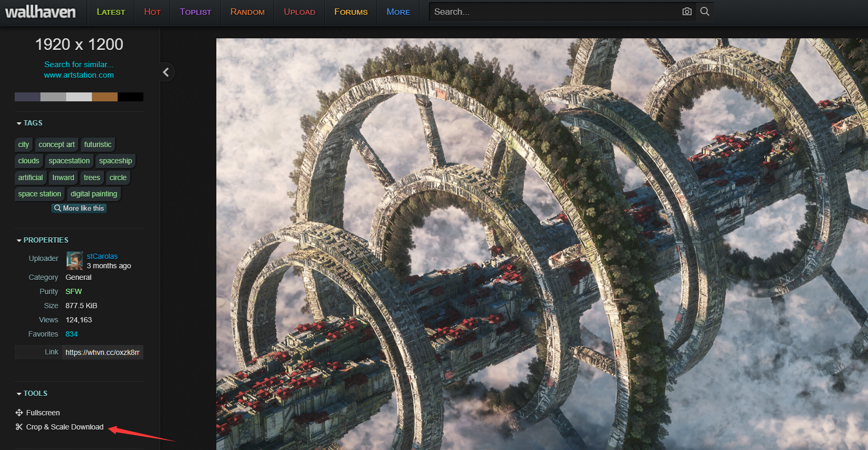Click the clouds tag

pos(28,161)
